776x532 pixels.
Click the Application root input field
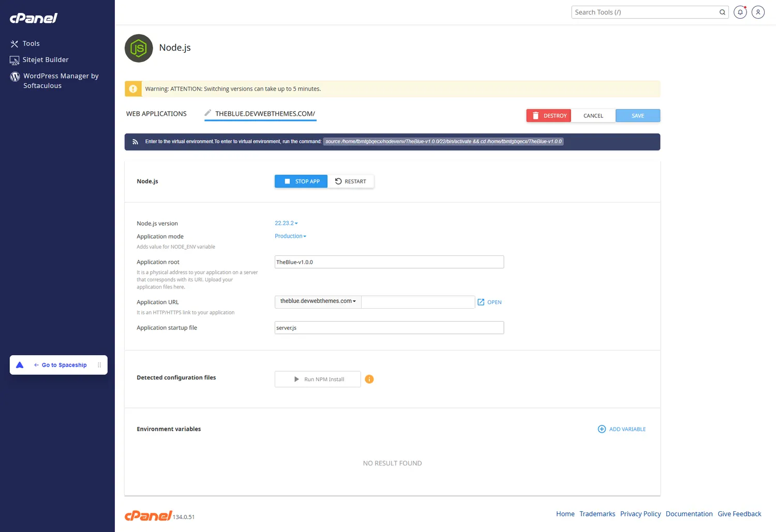(x=389, y=262)
